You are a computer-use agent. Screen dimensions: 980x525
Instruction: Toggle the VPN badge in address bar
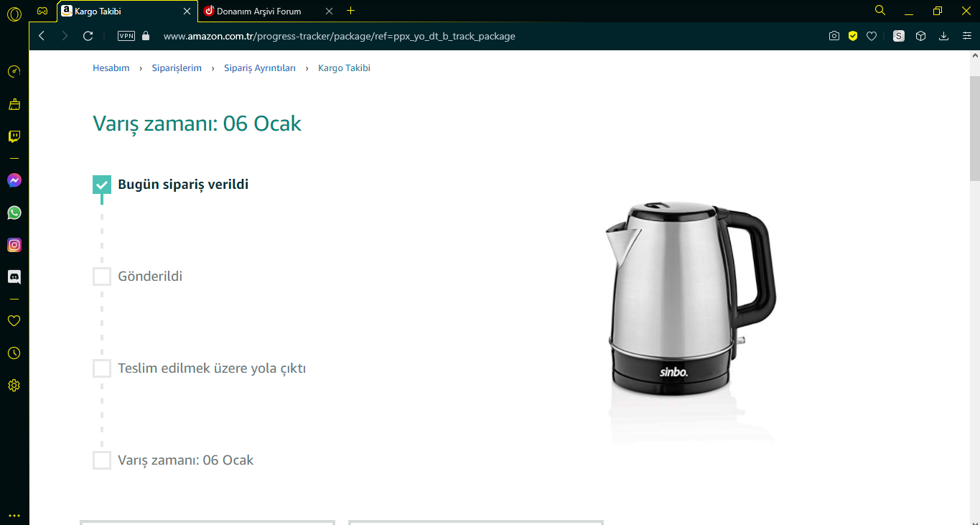point(126,36)
